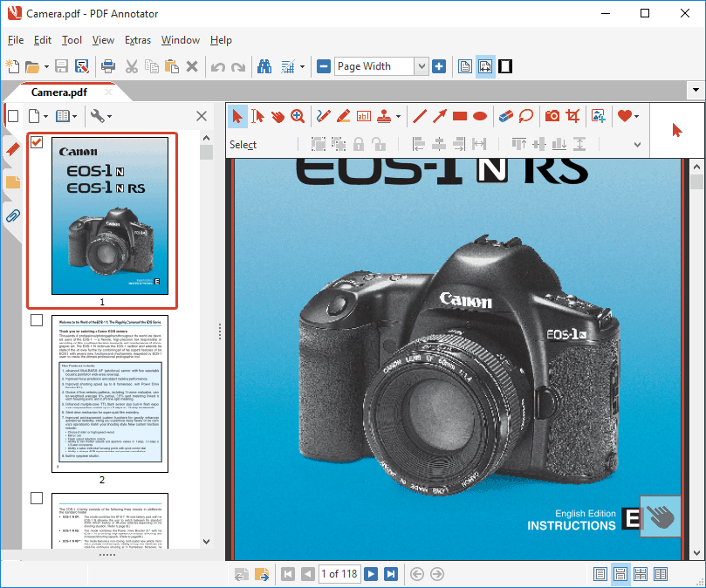
Task: Click the Insert Image tool
Action: (x=599, y=116)
